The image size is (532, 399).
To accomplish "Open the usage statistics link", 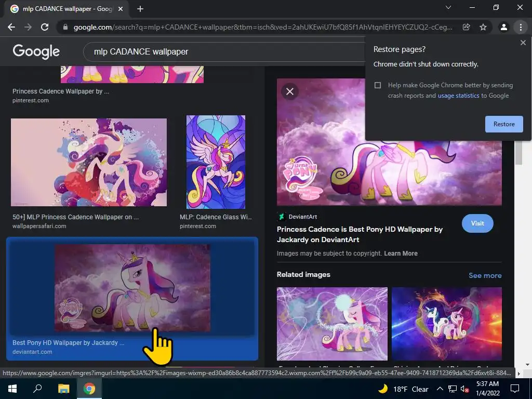I will click(x=458, y=96).
